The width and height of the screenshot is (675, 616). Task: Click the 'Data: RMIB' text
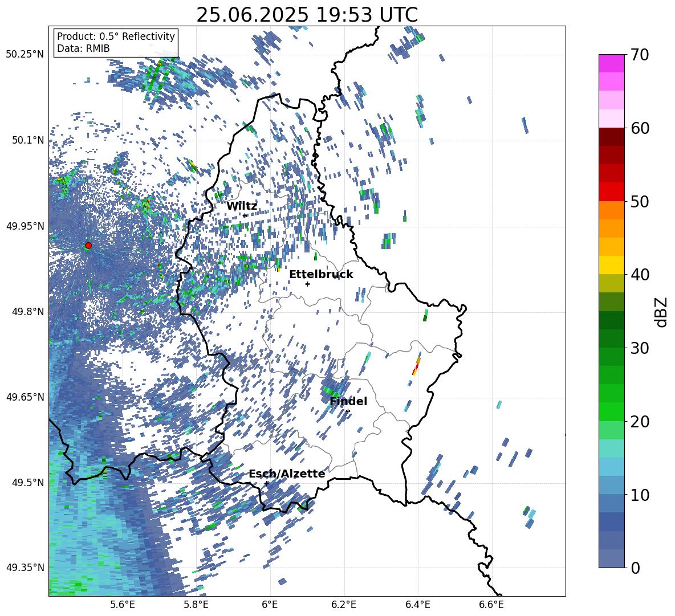point(83,48)
